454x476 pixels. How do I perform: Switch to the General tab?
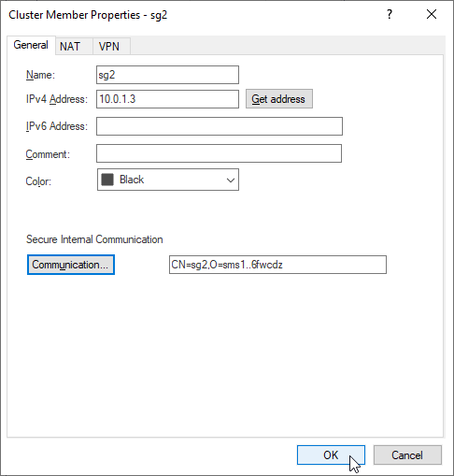(x=31, y=45)
